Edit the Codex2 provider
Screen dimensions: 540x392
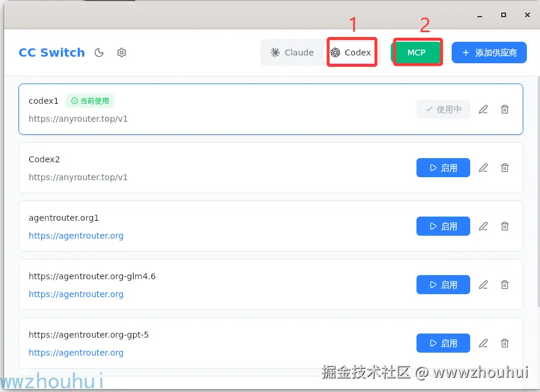(x=483, y=168)
